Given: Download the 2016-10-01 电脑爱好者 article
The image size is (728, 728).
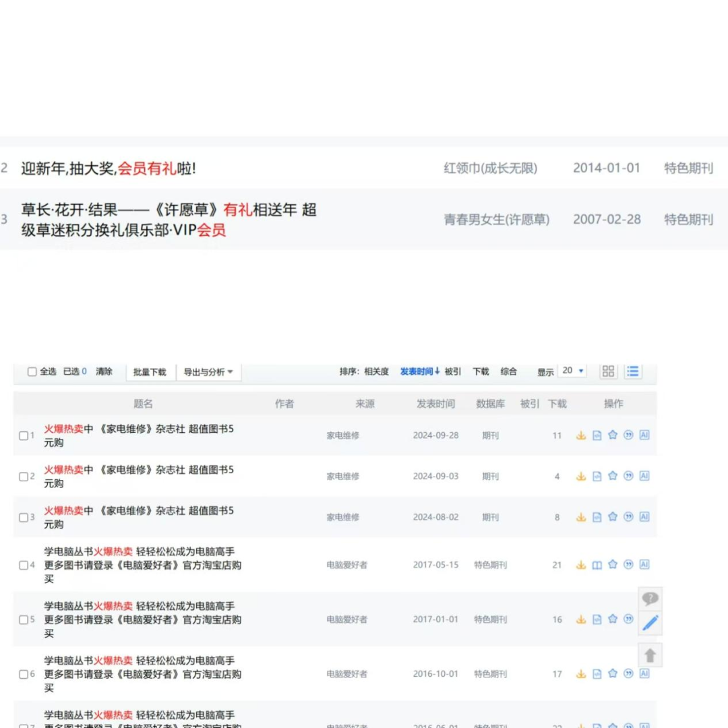Looking at the screenshot, I should [581, 674].
